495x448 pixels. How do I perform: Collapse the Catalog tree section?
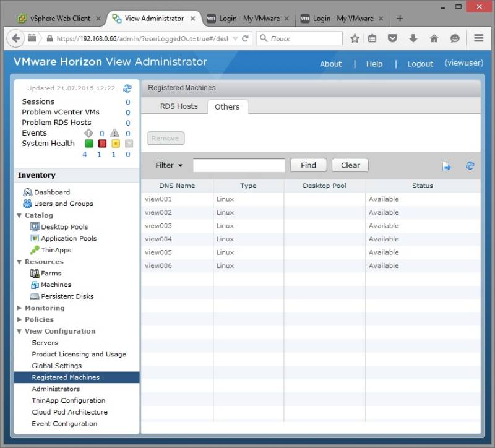pos(19,215)
